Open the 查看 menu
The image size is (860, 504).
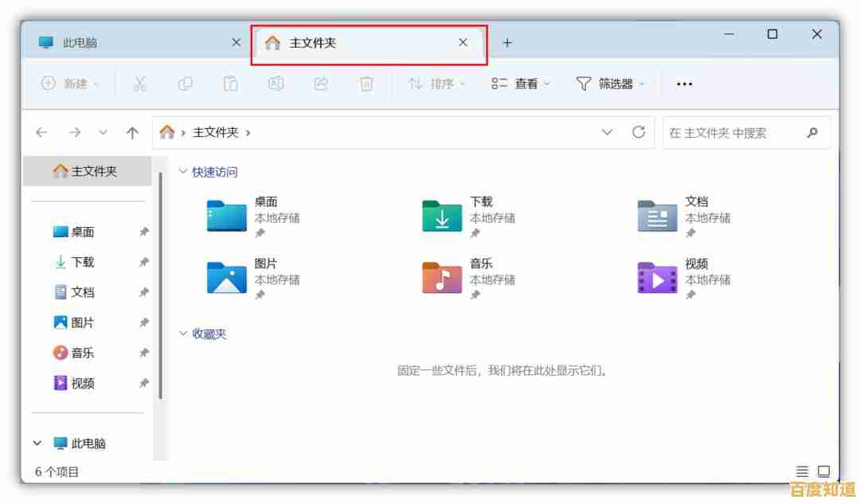point(522,83)
